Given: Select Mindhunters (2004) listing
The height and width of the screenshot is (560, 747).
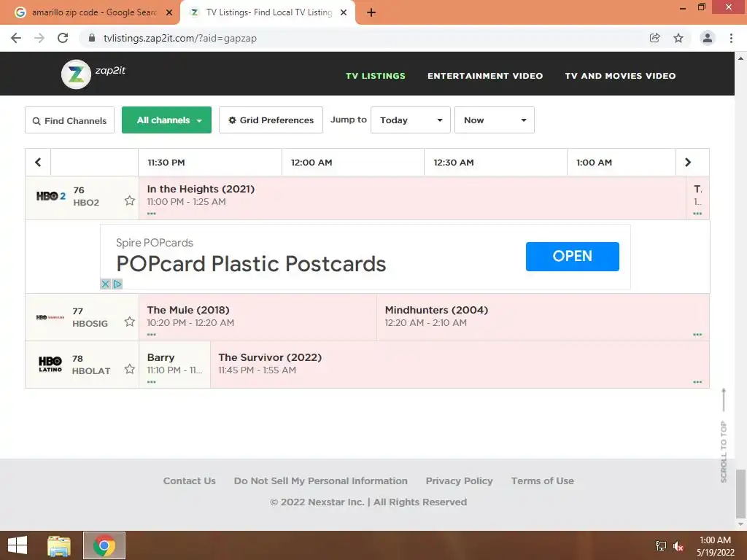Looking at the screenshot, I should click(543, 317).
